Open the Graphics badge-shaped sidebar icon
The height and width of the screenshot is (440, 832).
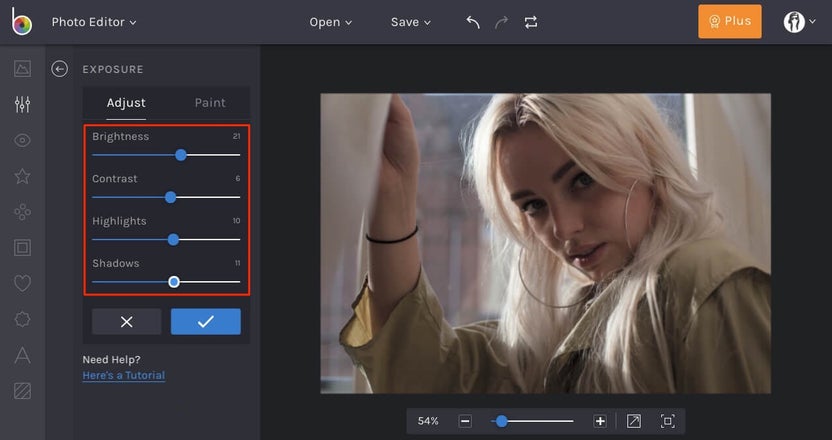pyautogui.click(x=22, y=320)
